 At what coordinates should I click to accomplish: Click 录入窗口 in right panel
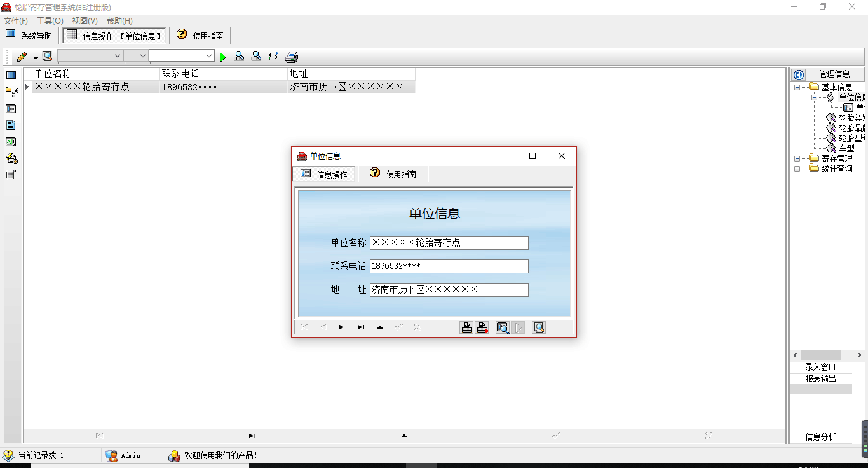pos(821,367)
